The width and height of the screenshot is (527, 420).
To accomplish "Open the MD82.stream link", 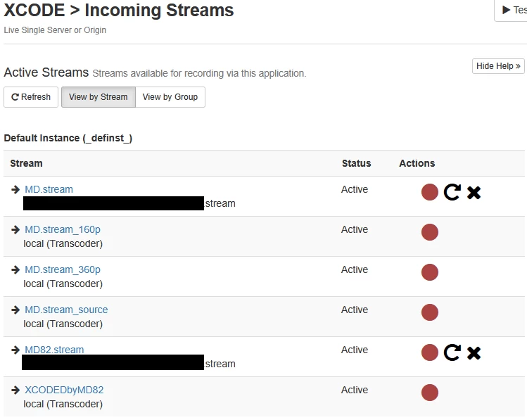I will click(54, 350).
